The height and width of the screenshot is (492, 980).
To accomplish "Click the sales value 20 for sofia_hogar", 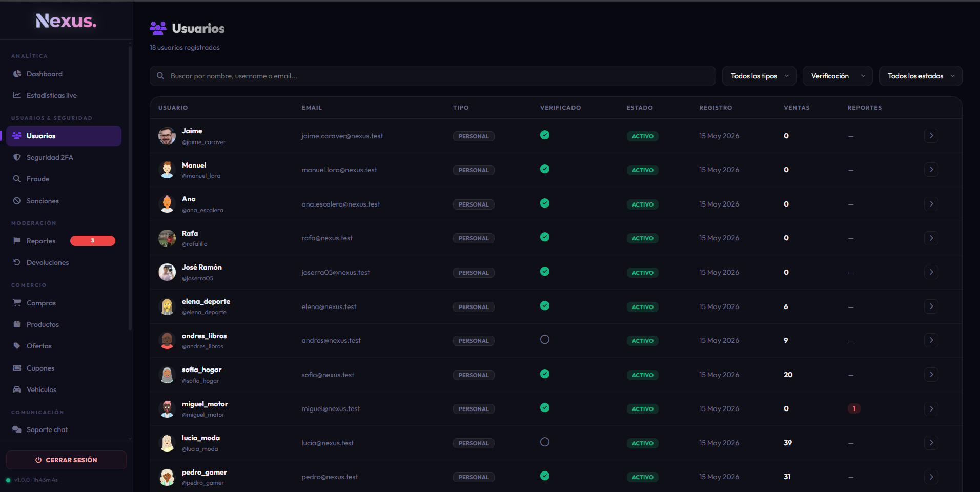I will coord(788,375).
